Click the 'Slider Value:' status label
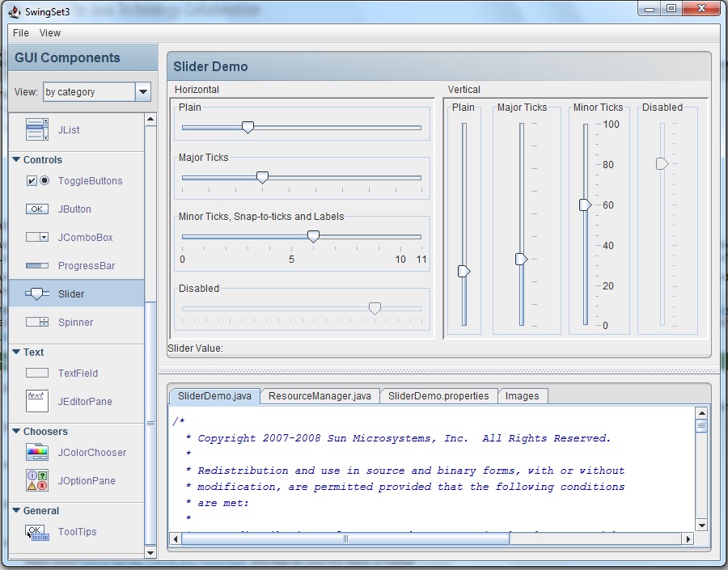 click(195, 348)
